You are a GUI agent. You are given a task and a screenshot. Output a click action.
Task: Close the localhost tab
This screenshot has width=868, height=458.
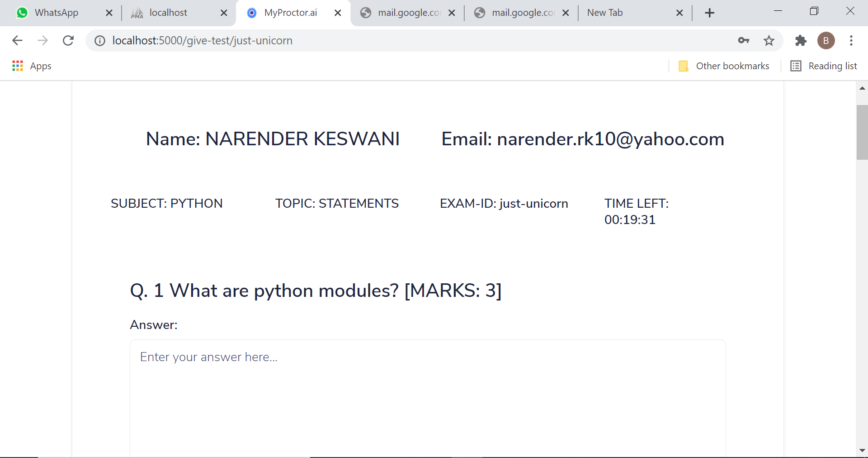(224, 13)
